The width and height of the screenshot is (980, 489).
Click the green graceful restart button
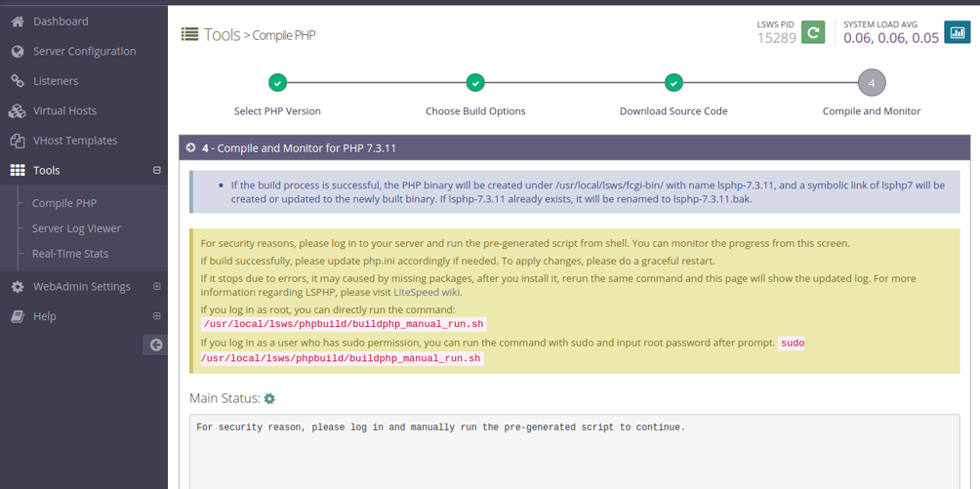(x=813, y=32)
